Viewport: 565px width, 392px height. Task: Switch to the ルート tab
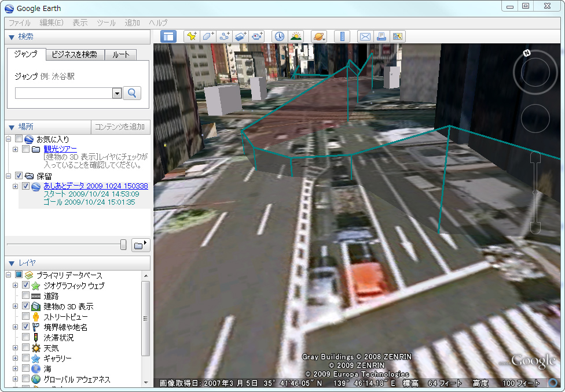click(120, 54)
